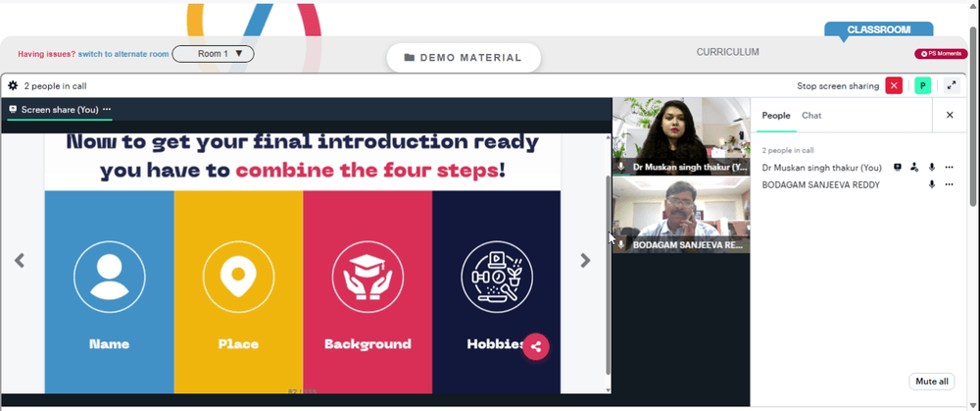Click the page right-edge vertical scrollbar
980x411 pixels.
click(974, 116)
